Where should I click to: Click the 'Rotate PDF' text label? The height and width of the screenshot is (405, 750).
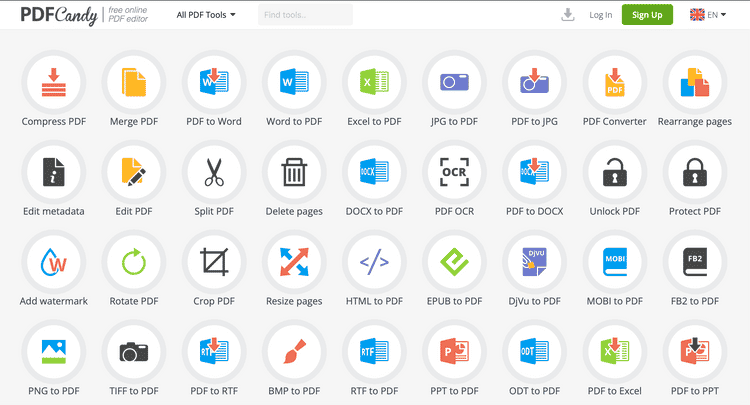134,301
